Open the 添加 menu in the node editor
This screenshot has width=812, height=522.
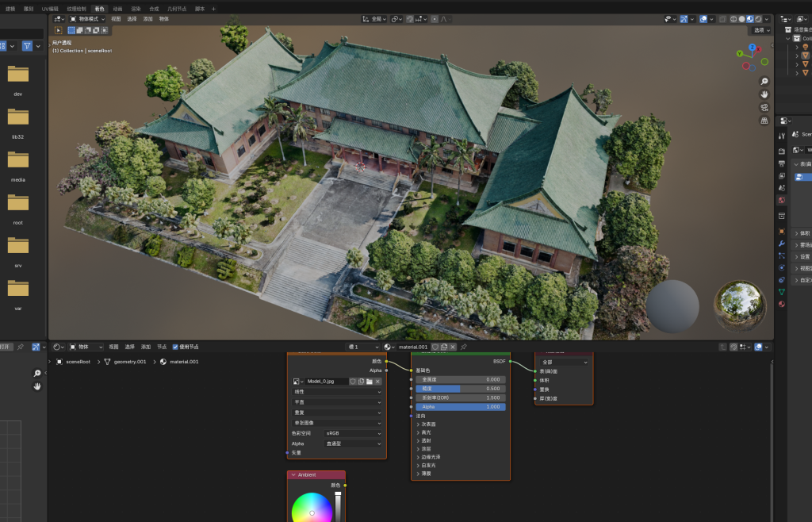point(146,347)
